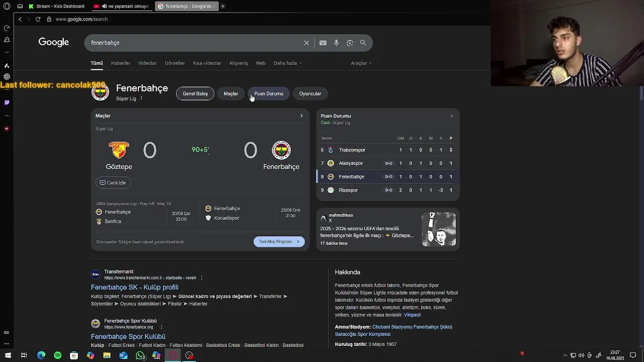Select Trabzonspor row in standings

click(x=387, y=150)
